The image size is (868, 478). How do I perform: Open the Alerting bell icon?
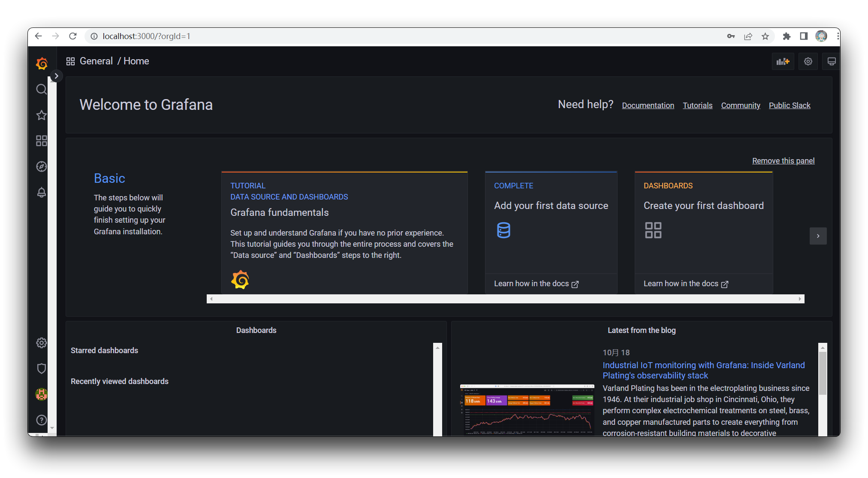click(41, 192)
